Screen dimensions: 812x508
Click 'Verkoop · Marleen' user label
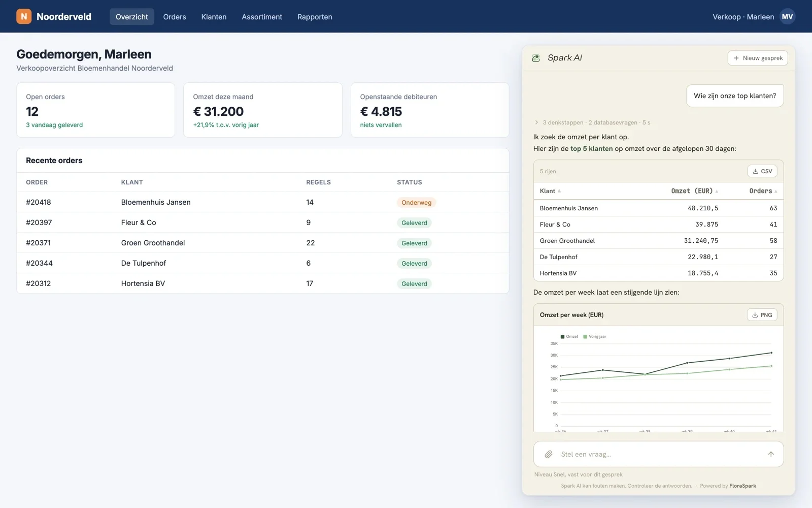pyautogui.click(x=743, y=17)
